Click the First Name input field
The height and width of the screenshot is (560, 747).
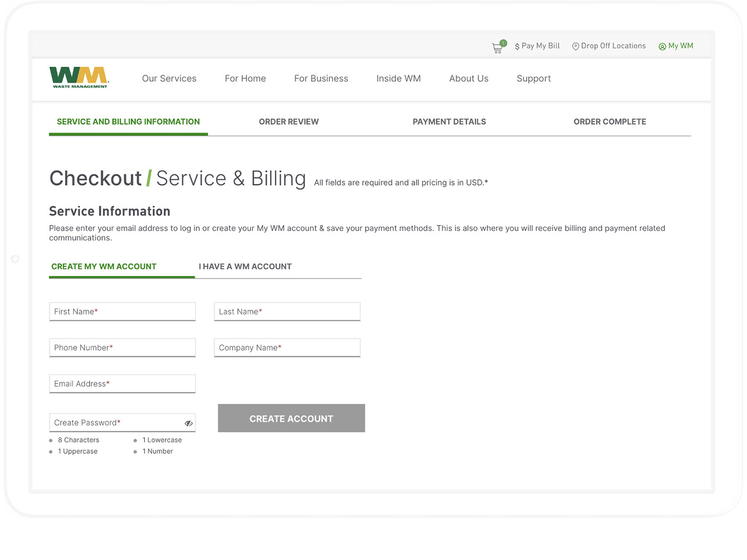pos(123,312)
